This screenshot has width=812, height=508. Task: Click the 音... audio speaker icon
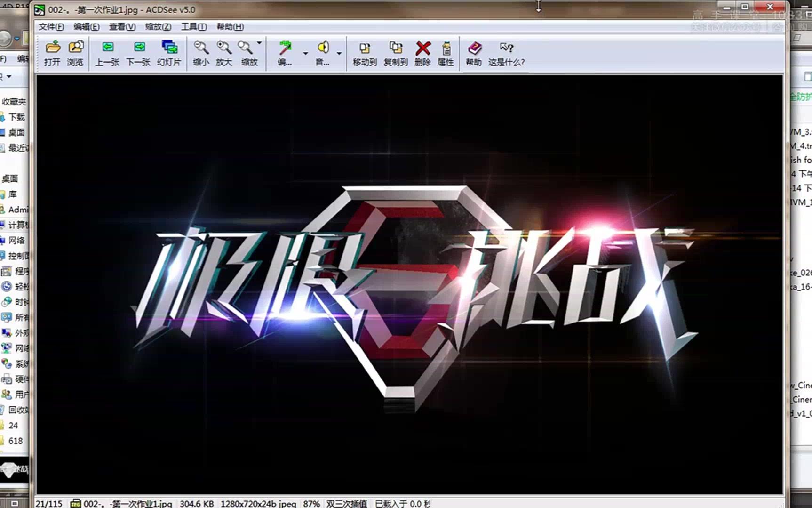click(323, 48)
